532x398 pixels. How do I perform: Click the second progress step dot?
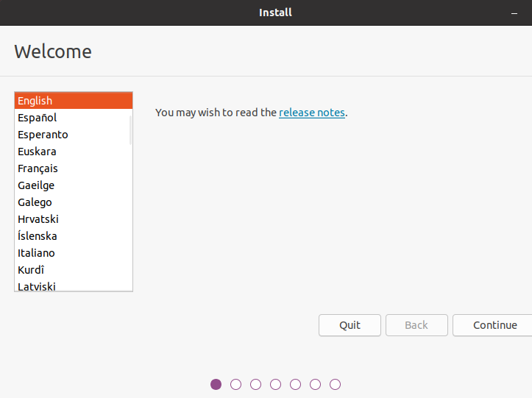[236, 384]
